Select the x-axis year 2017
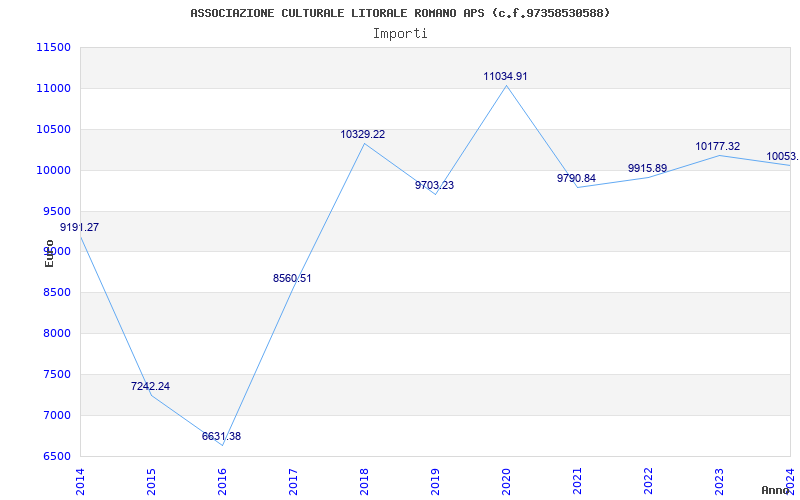 coord(293,482)
